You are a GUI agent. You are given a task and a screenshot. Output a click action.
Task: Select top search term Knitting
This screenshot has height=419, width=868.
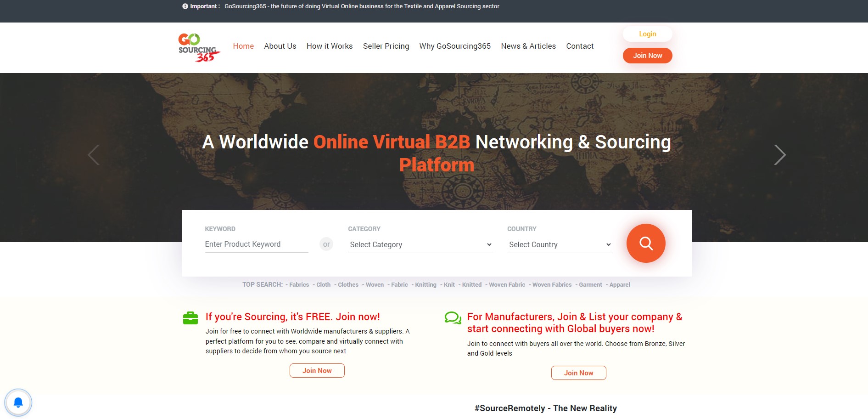(x=426, y=285)
